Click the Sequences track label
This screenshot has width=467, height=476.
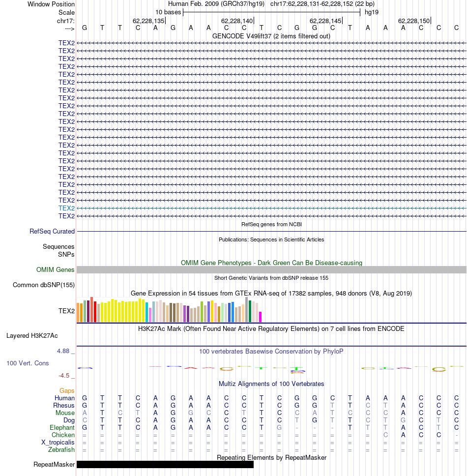(58, 246)
